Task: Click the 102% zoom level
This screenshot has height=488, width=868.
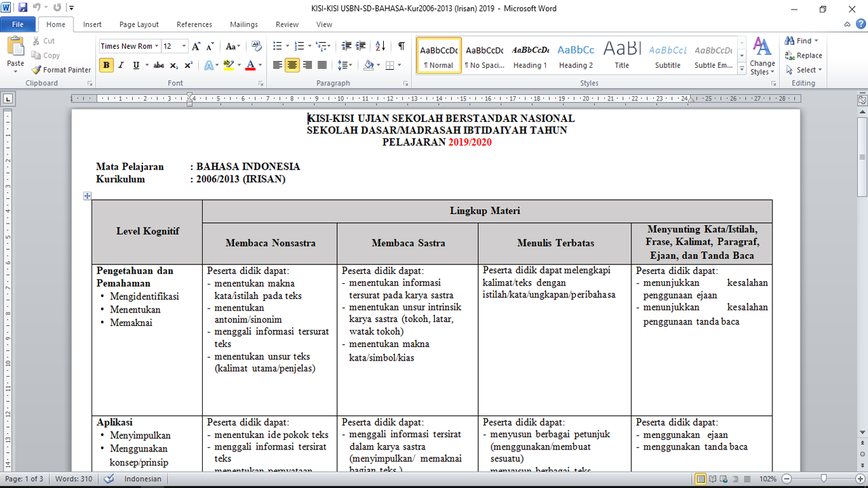Action: [768, 479]
